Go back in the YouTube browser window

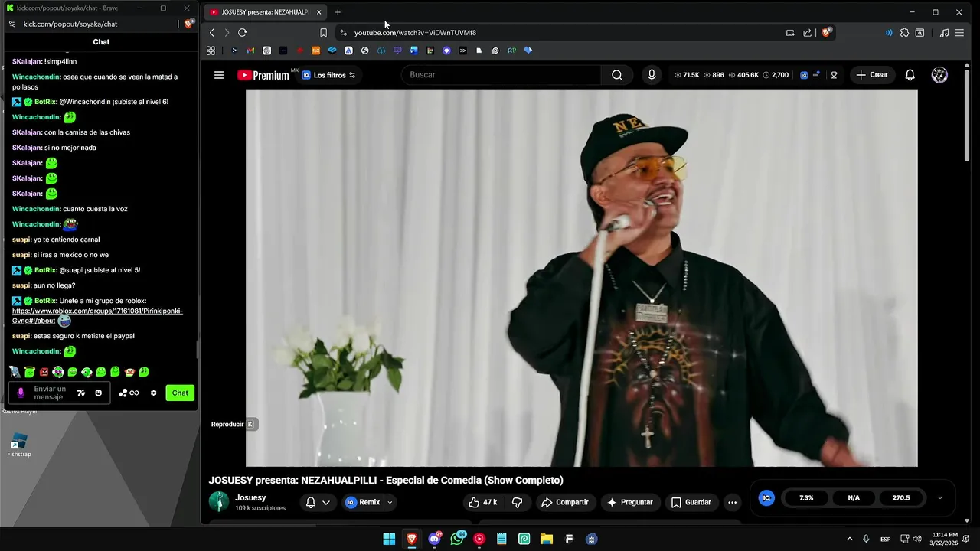pyautogui.click(x=212, y=33)
